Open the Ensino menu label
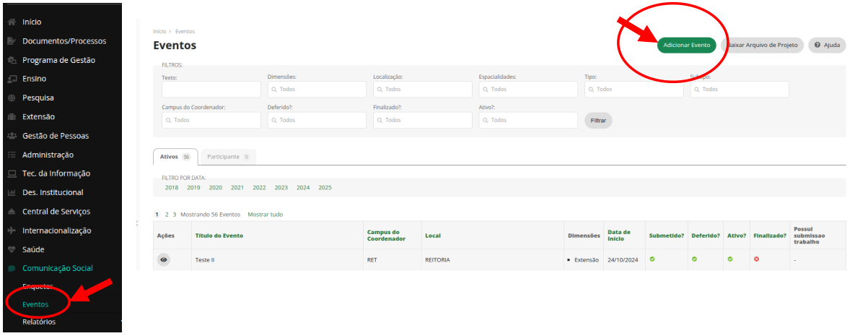This screenshot has width=868, height=336. (35, 79)
